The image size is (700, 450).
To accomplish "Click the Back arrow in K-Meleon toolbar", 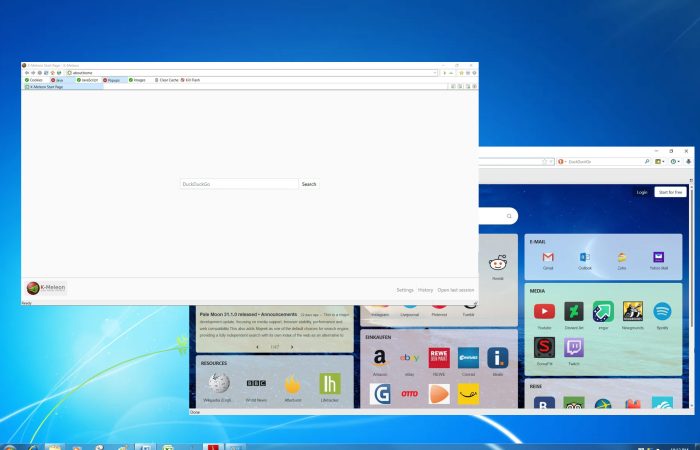I will 27,73.
